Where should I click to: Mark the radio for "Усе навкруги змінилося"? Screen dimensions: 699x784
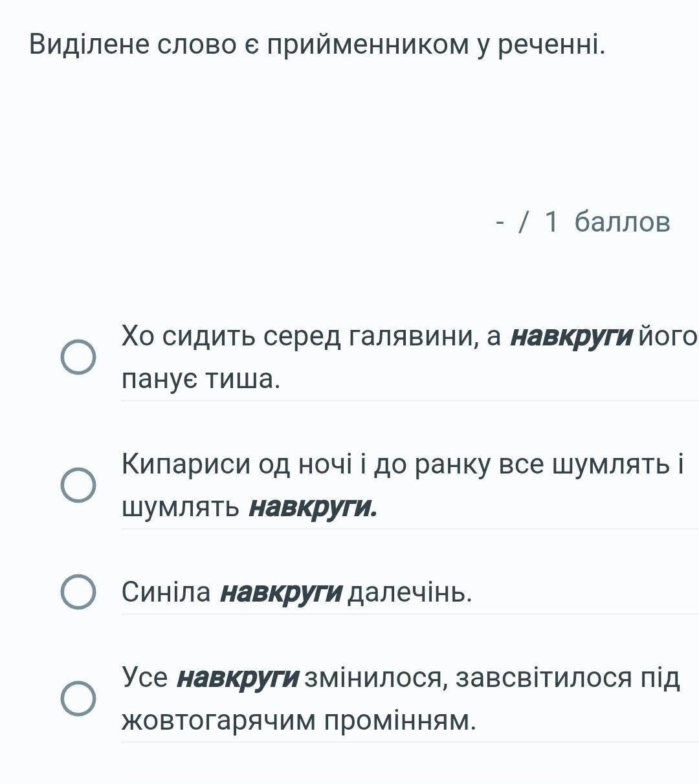tap(78, 699)
